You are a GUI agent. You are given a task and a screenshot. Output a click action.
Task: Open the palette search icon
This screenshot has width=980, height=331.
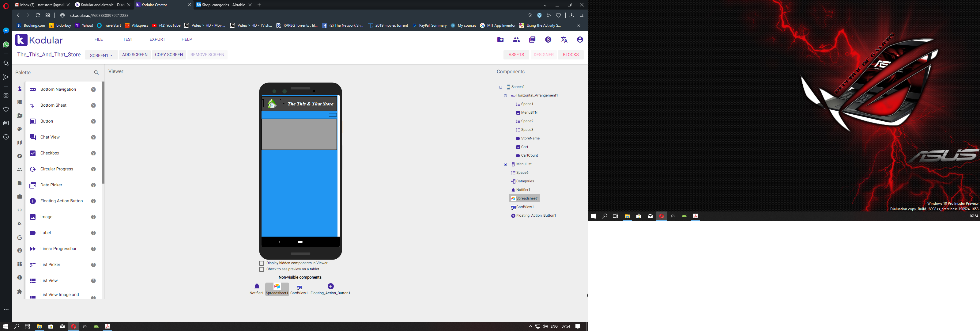[x=96, y=72]
